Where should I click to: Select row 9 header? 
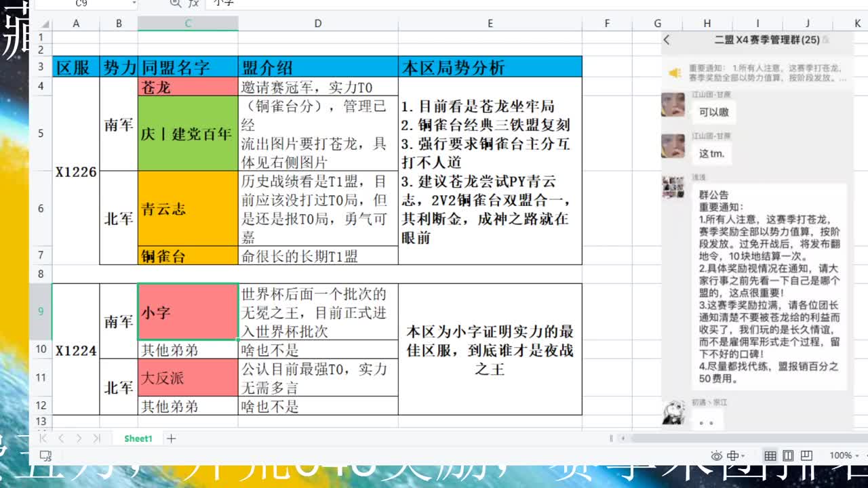coord(41,312)
